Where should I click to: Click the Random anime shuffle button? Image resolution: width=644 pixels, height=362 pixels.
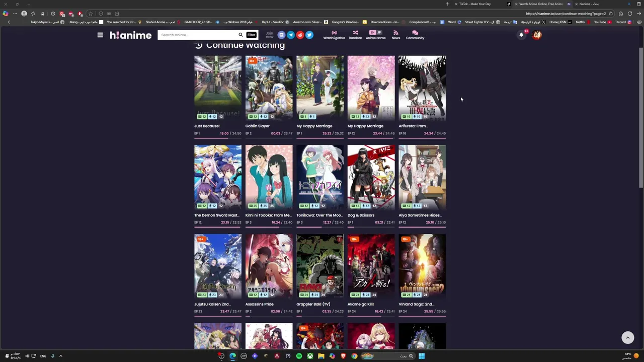355,35
